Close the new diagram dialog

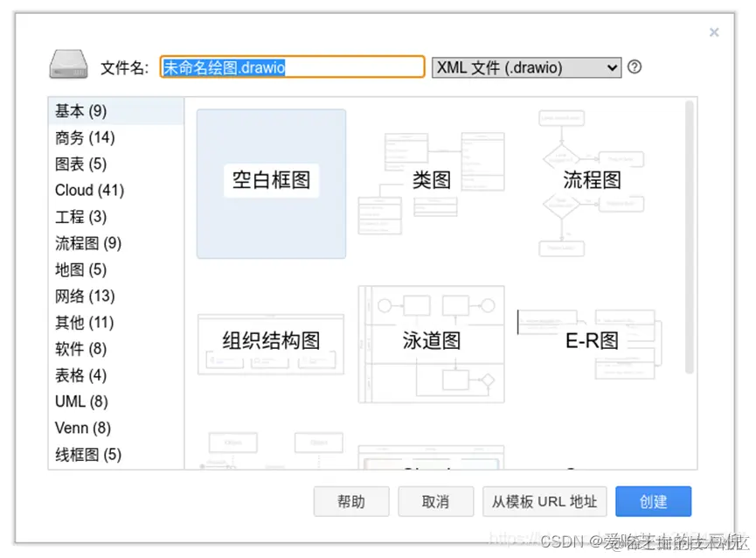pos(714,32)
